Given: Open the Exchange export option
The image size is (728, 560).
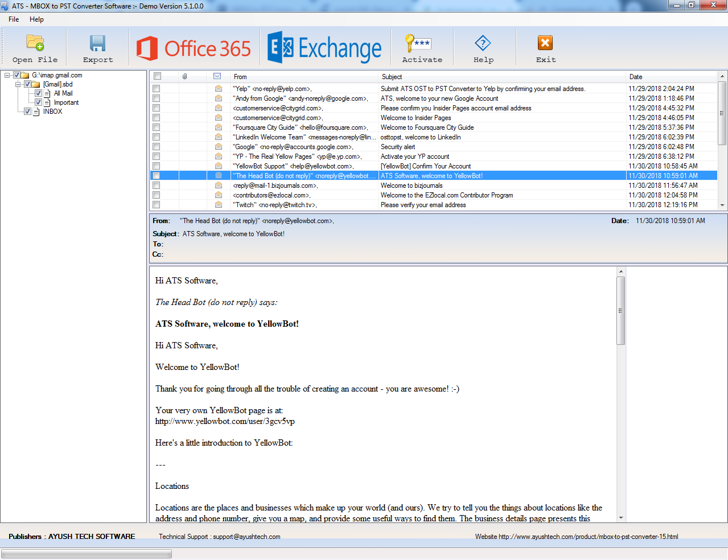Looking at the screenshot, I should [325, 48].
